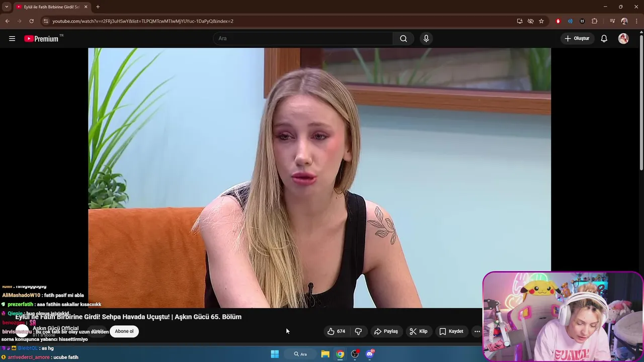Focus the Ara search input field
Screen dimensions: 644x362
(303, 39)
